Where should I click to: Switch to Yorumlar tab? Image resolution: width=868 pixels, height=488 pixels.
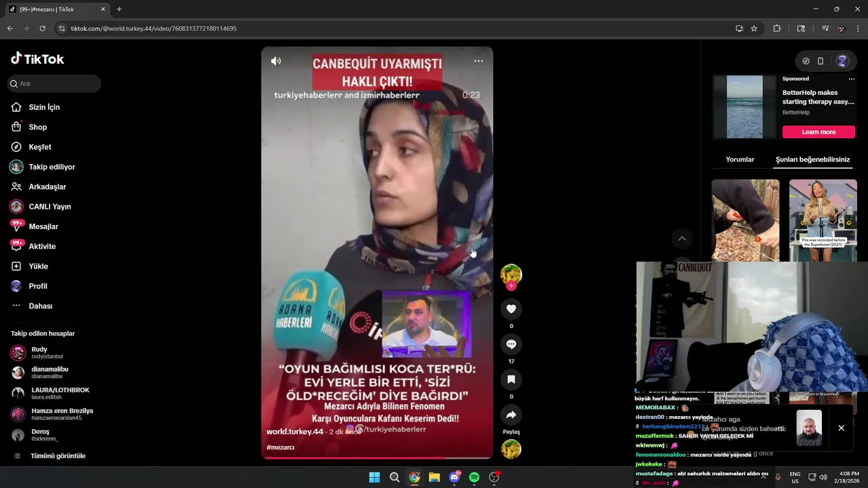[x=740, y=159]
